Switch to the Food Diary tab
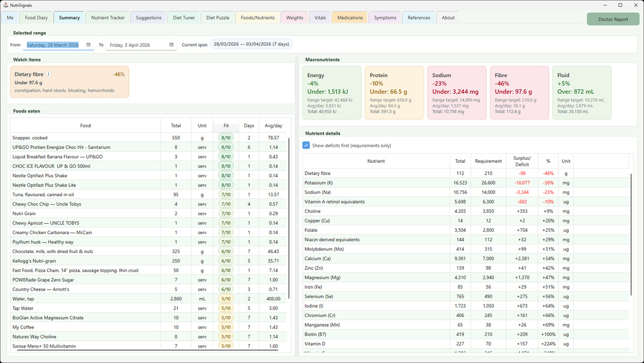 tap(36, 17)
